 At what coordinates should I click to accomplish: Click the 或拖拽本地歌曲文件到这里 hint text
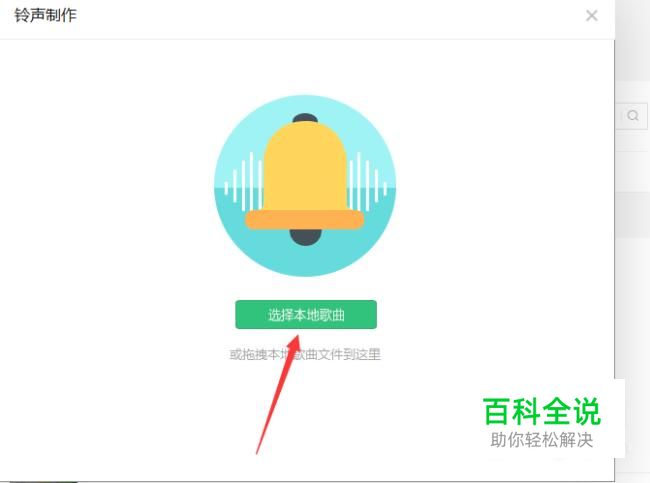[305, 354]
